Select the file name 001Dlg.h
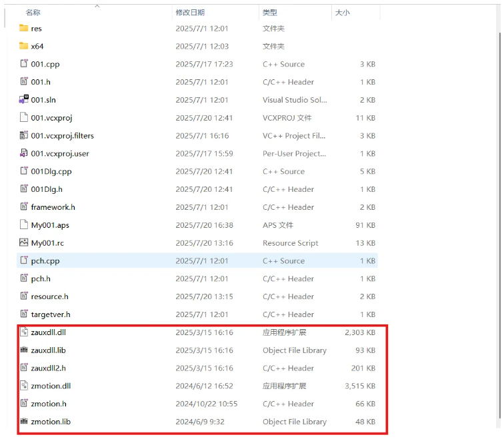 tap(47, 189)
